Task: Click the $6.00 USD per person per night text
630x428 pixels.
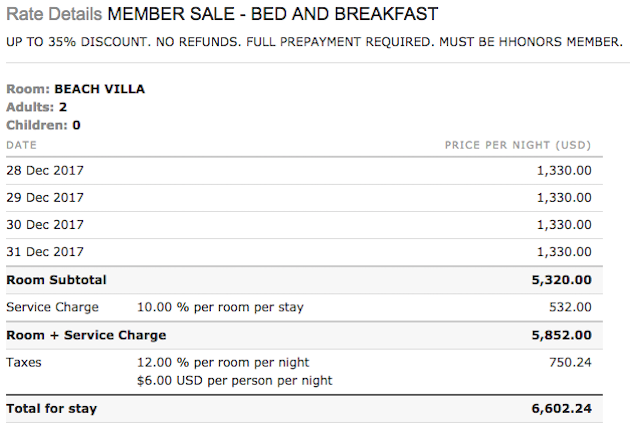Action: pos(235,381)
